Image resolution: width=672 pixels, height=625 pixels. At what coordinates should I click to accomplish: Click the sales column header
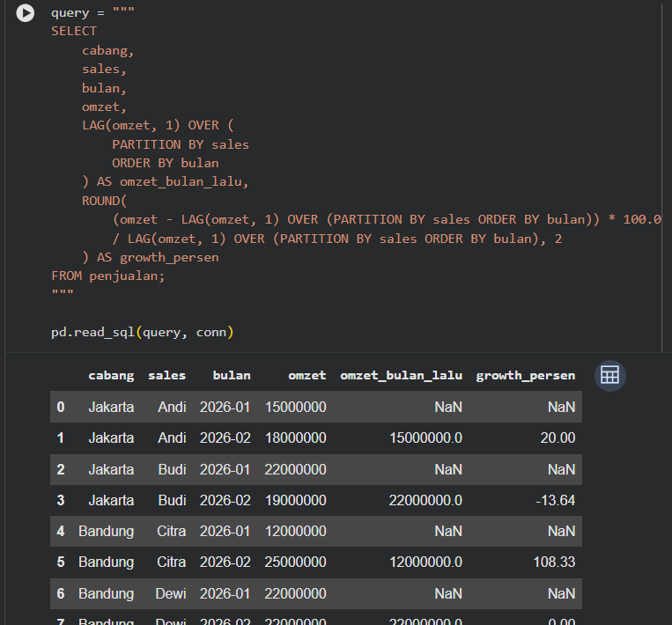(166, 376)
